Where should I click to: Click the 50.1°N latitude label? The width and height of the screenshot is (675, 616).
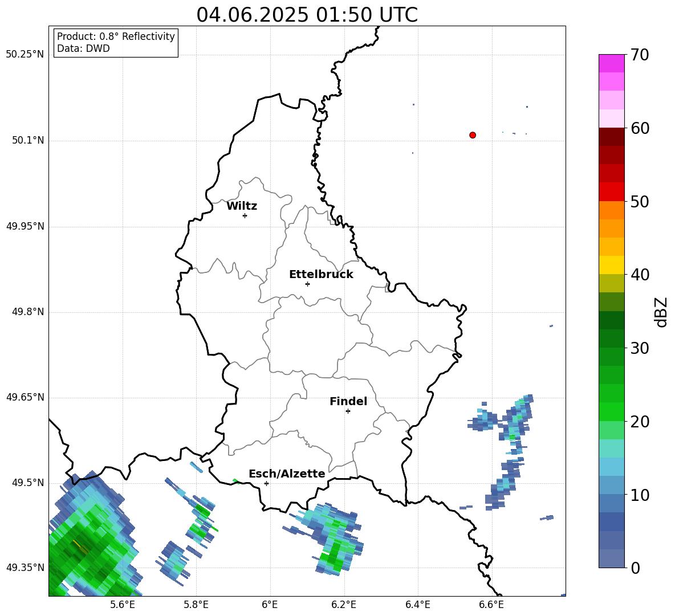point(28,141)
